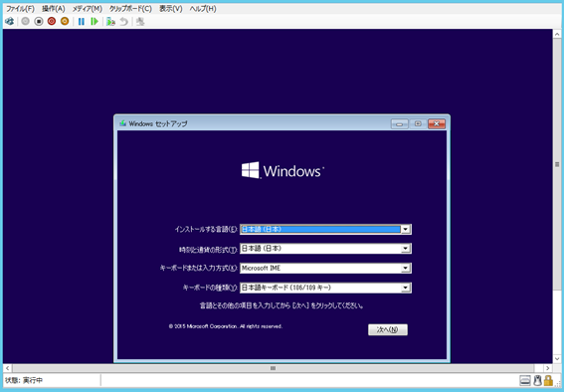
Task: Click the 言語とその他の項目を入力してから instruction text
Action: [282, 305]
